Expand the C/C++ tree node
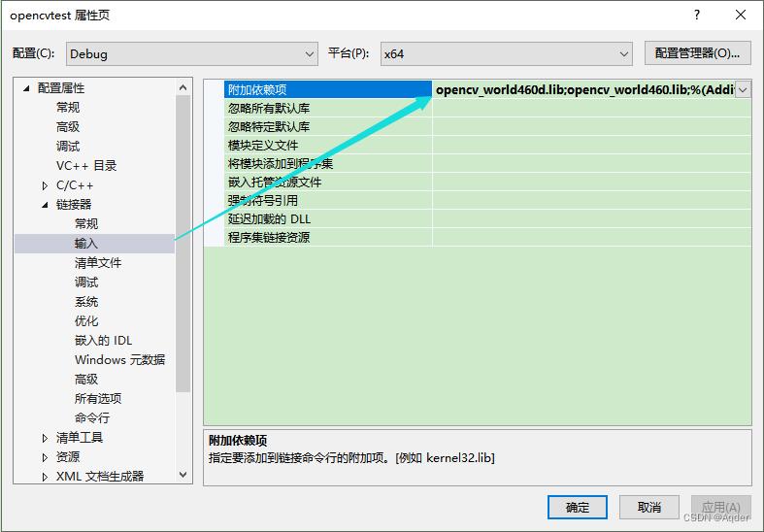The width and height of the screenshot is (764, 532). (45, 185)
